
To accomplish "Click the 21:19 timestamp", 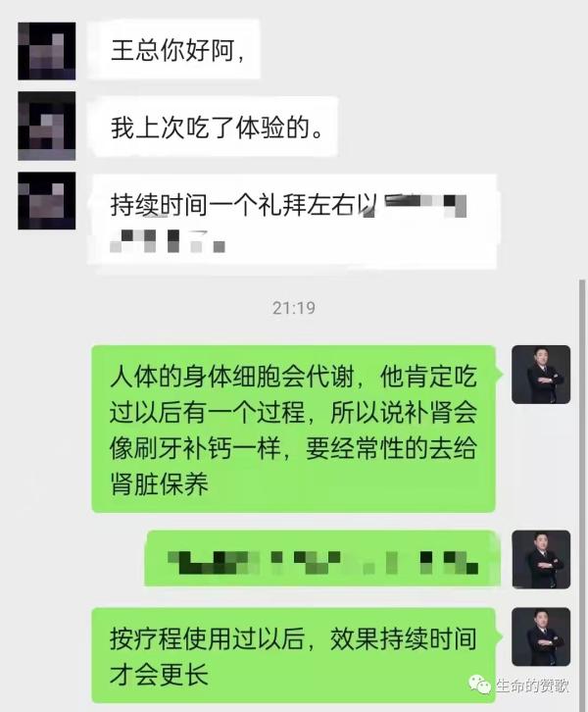I will [294, 308].
